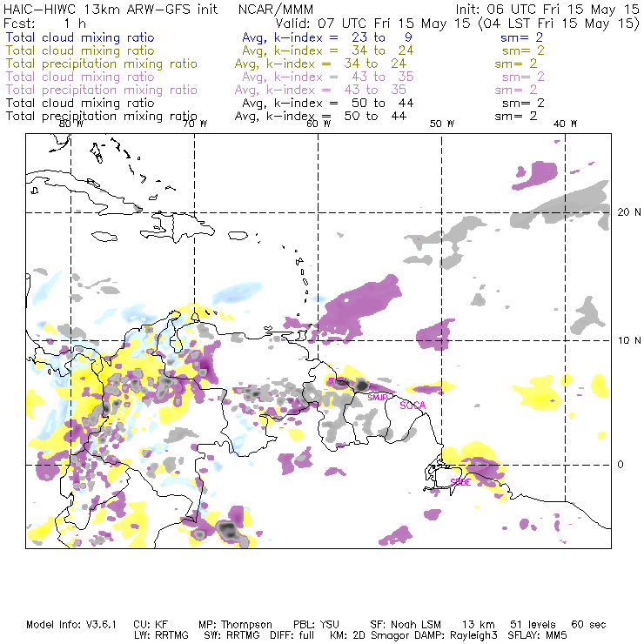Screen dimensions: 644x644
Task: Click the blue 'Total cloud mixing ratio' legend line
Action: 80,37
